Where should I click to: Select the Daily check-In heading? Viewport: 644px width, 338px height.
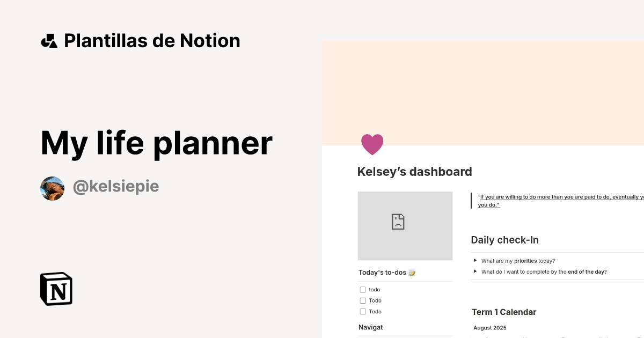point(504,240)
